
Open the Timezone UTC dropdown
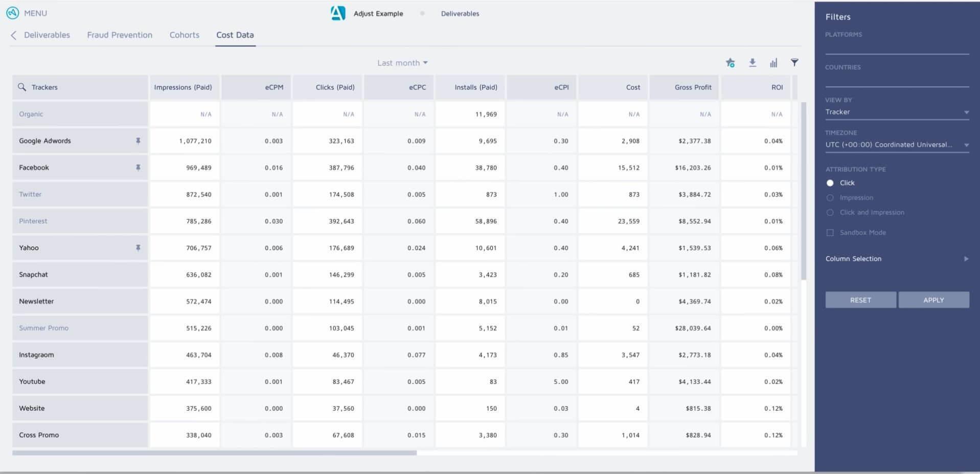click(x=897, y=145)
